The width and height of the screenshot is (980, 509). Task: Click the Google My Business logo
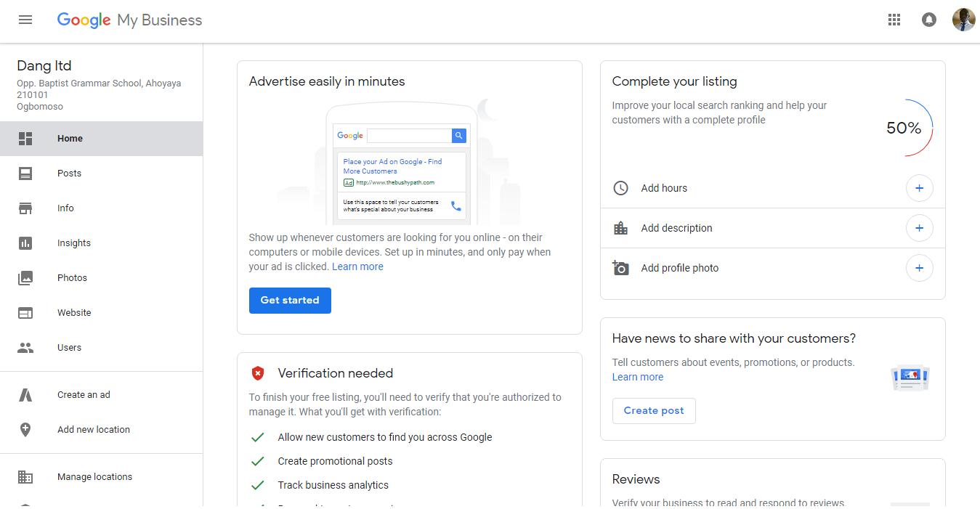coord(129,20)
